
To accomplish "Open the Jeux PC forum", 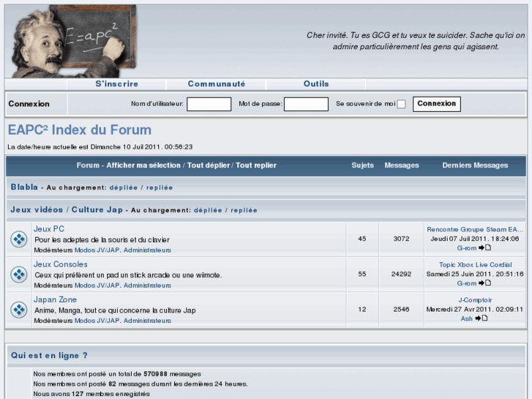I will click(49, 229).
